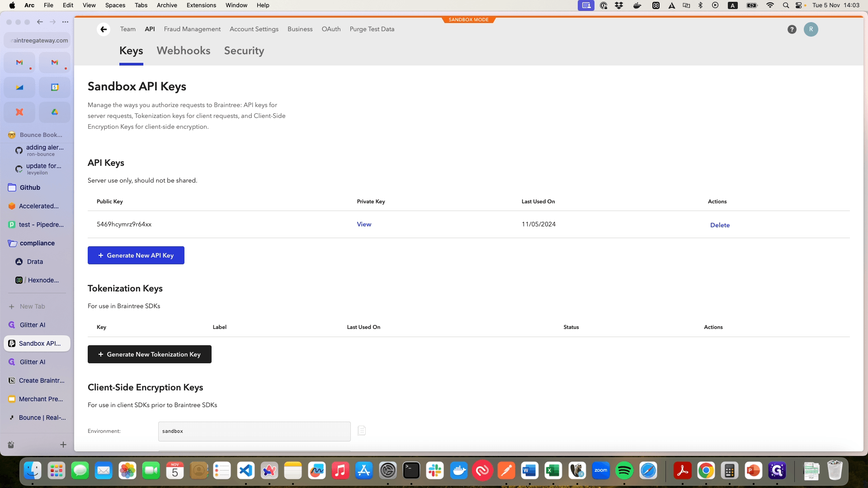Viewport: 868px width, 488px height.
Task: Open second pinned Gmail tab in Arc sidebar
Action: pos(55,62)
